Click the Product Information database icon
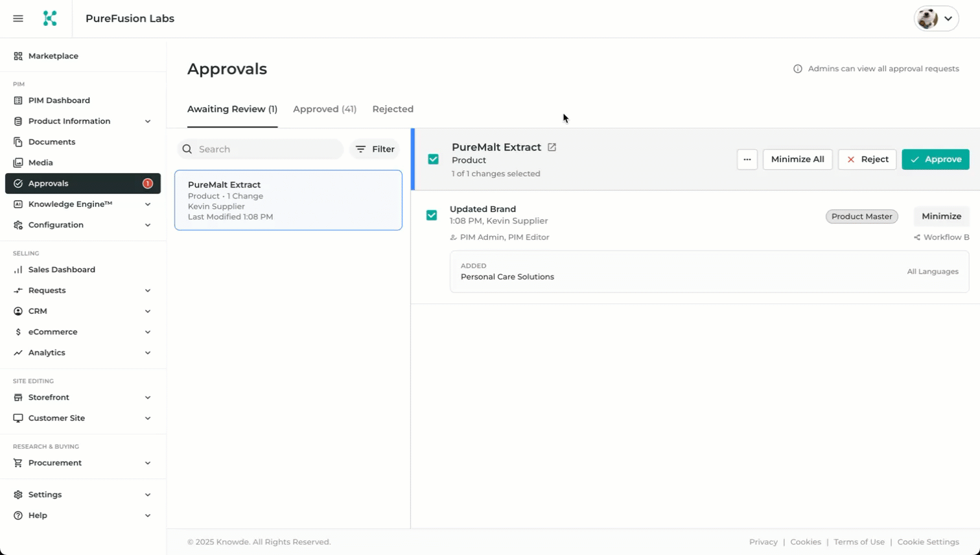 18,121
